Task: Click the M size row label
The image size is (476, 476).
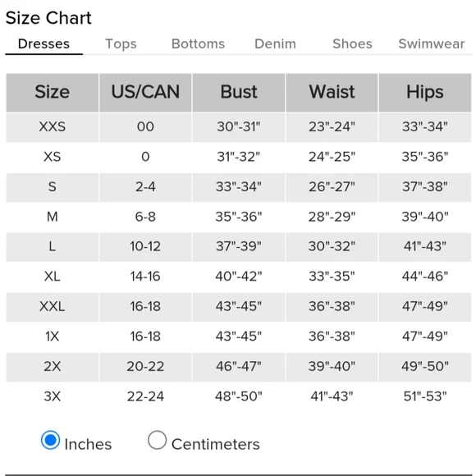Action: click(x=53, y=217)
